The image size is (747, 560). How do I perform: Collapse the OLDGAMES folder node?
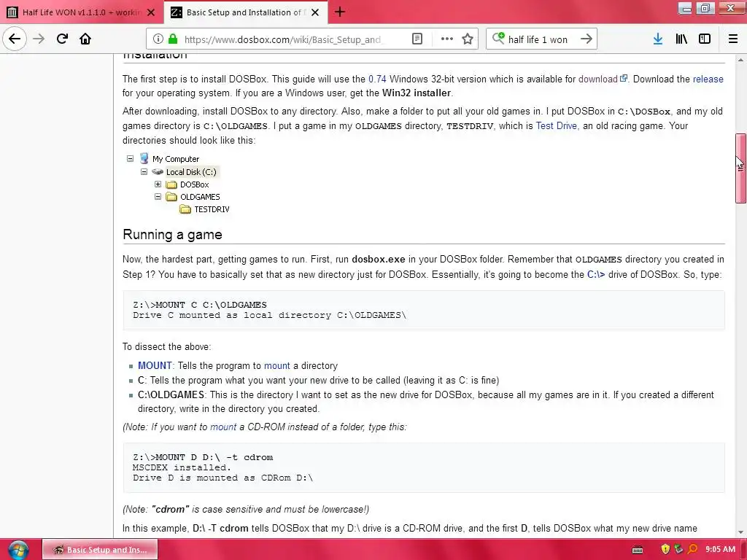click(158, 196)
